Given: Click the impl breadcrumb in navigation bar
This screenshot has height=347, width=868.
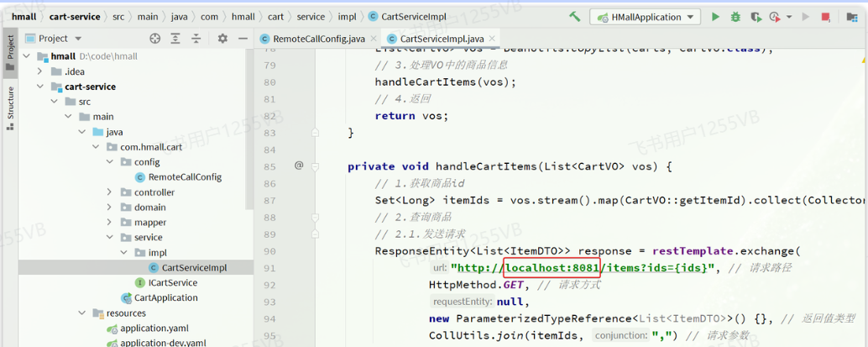Looking at the screenshot, I should coord(347,17).
